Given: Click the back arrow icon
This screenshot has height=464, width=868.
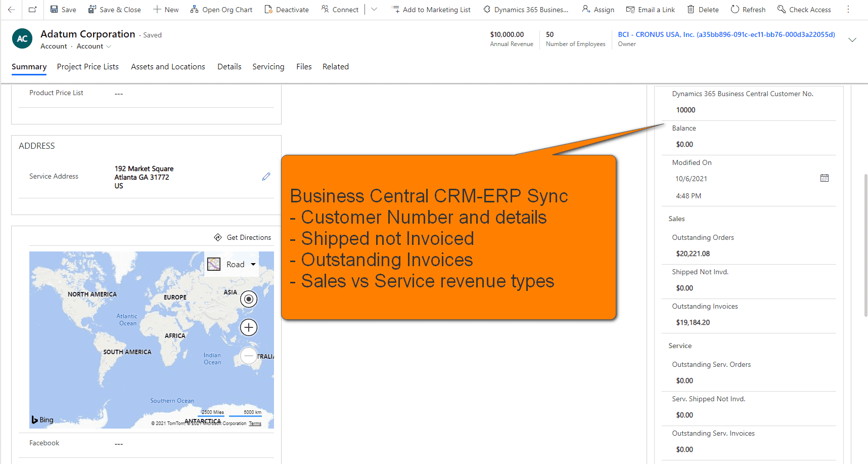Looking at the screenshot, I should tap(11, 10).
